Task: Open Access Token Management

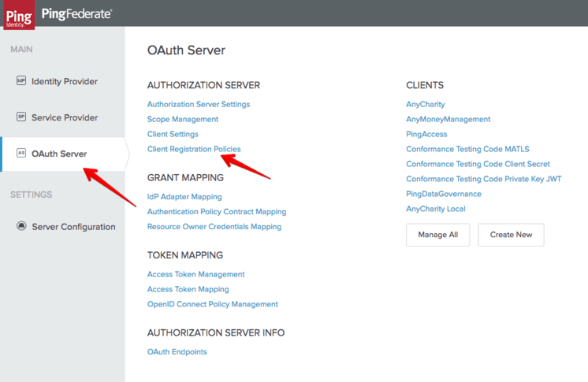Action: (195, 274)
